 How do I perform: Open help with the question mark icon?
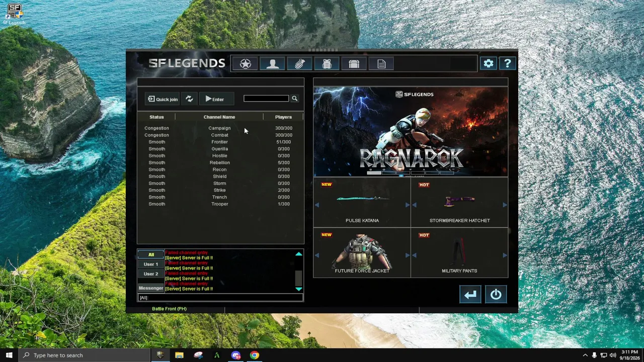point(507,63)
